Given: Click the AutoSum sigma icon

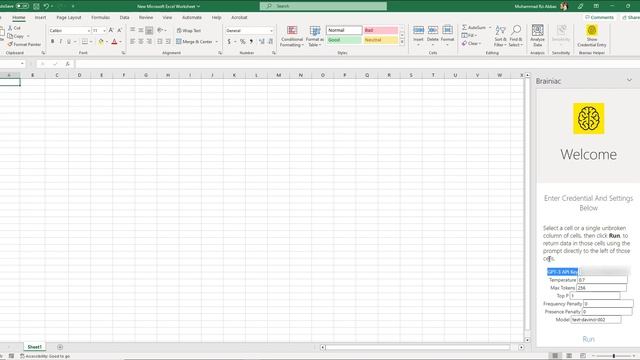Looking at the screenshot, I should tap(464, 27).
